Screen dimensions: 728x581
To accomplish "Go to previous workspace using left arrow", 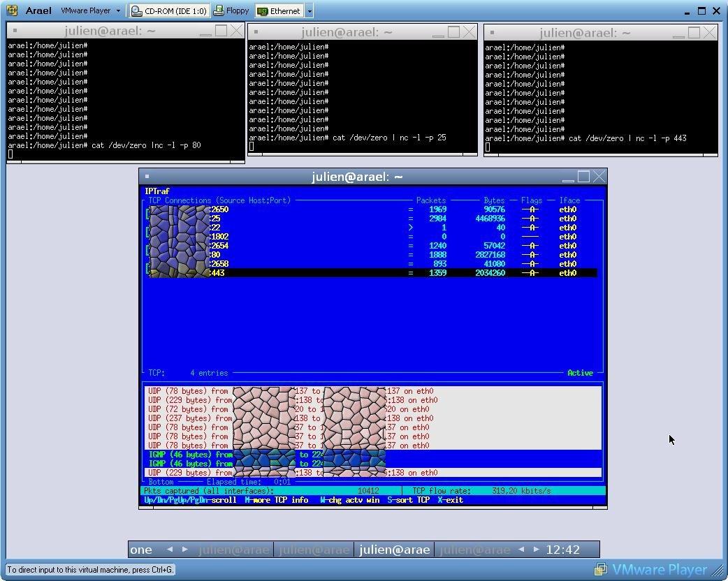I will pos(169,550).
